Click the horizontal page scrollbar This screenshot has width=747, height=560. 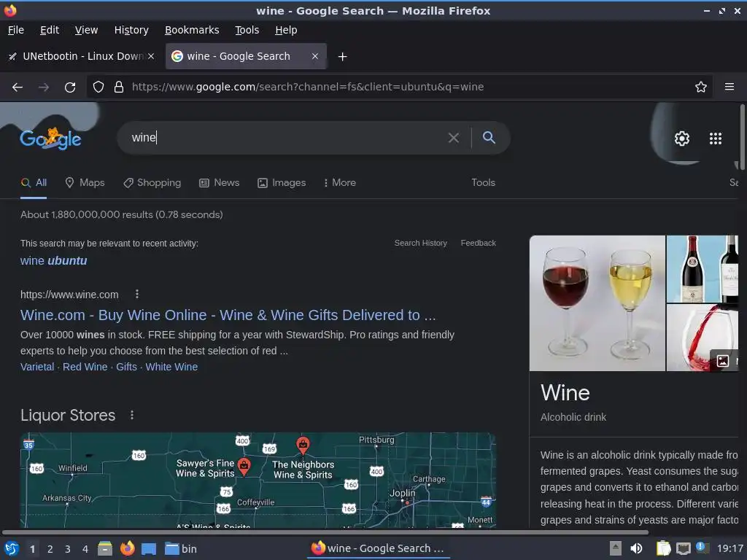coord(325,532)
